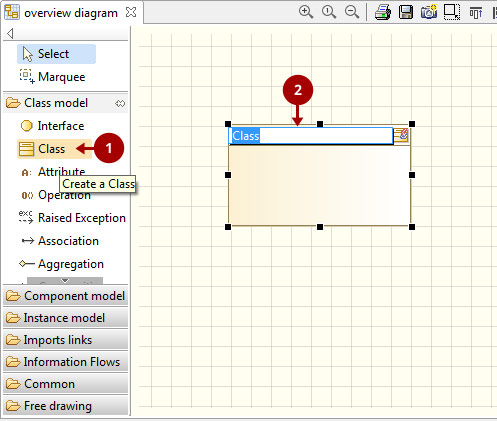Expand the Free drawing palette group
Screen dimensions: 497x421
coord(65,406)
